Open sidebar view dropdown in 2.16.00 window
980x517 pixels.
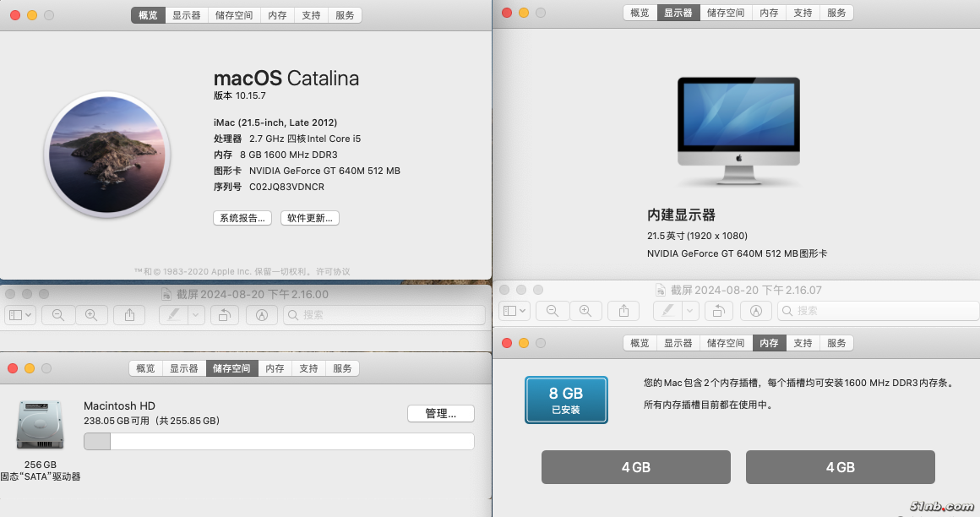click(19, 315)
